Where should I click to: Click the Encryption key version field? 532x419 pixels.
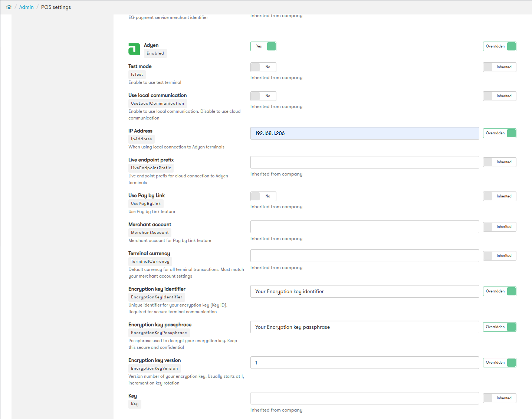(x=365, y=363)
